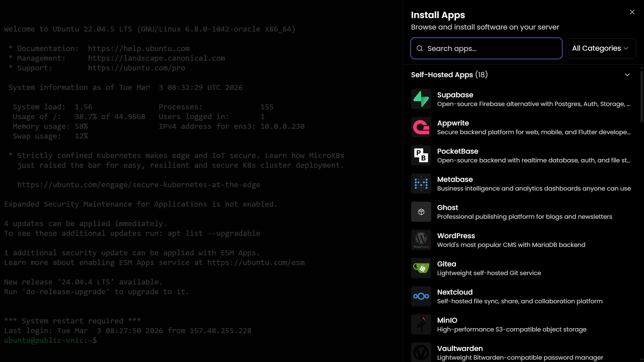The height and width of the screenshot is (362, 644).
Task: Click the https://ubuntu.com/esm terminal link
Action: click(256, 262)
